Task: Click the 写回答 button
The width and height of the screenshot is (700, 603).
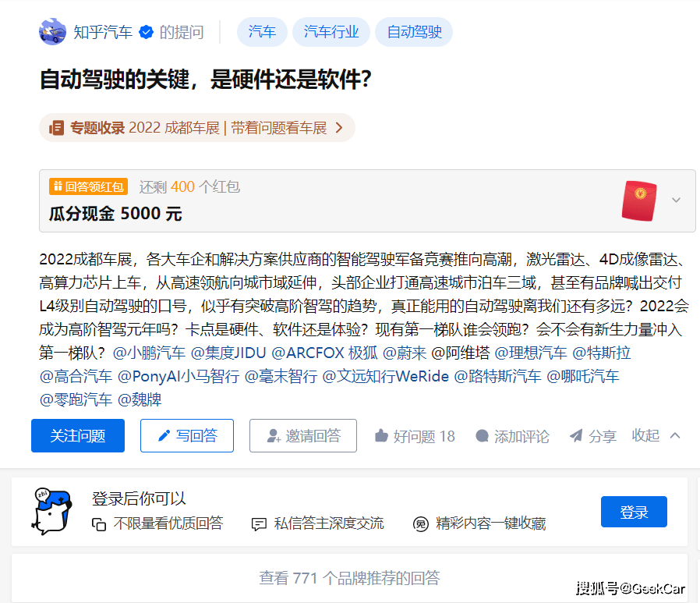Action: [187, 435]
